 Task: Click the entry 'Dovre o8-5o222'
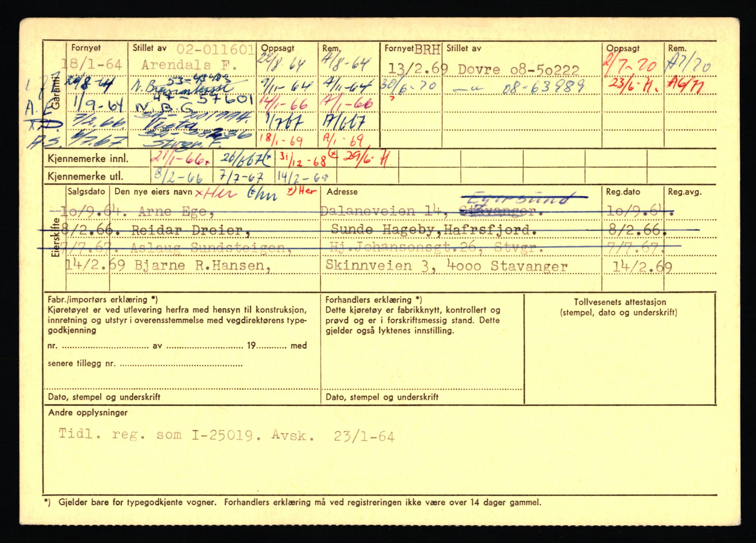coord(518,70)
